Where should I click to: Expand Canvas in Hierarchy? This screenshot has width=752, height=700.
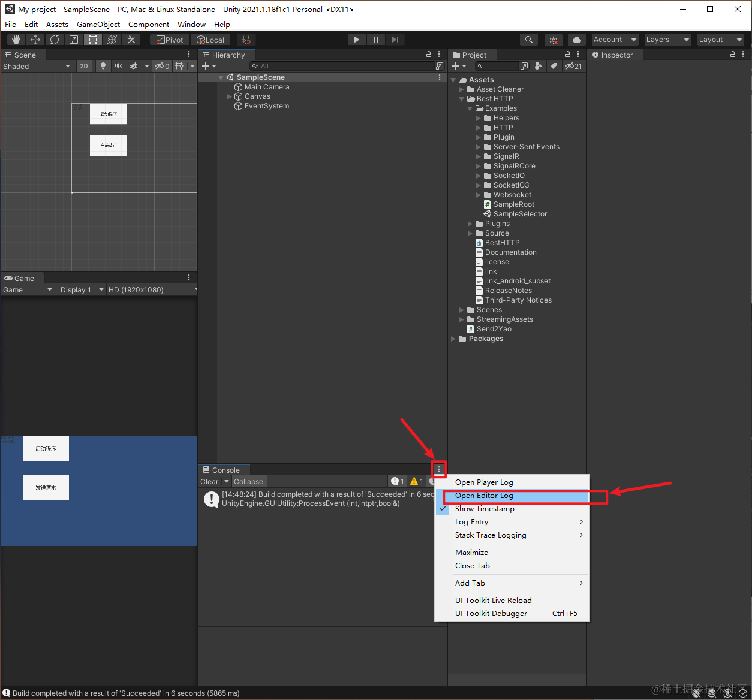click(x=229, y=96)
